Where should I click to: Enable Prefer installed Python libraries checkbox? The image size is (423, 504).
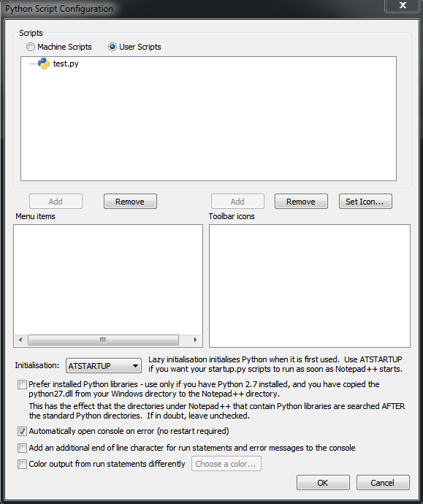[22, 384]
